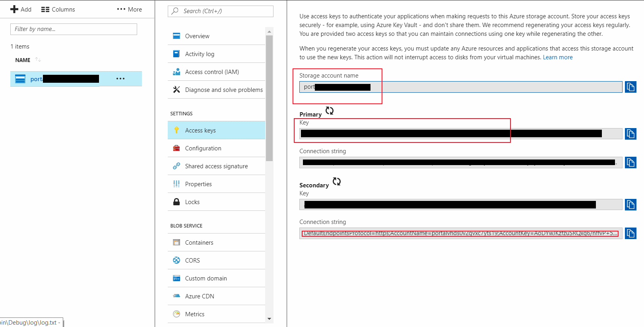Image resolution: width=644 pixels, height=327 pixels.
Task: Click the Properties sliders icon
Action: coord(177,184)
